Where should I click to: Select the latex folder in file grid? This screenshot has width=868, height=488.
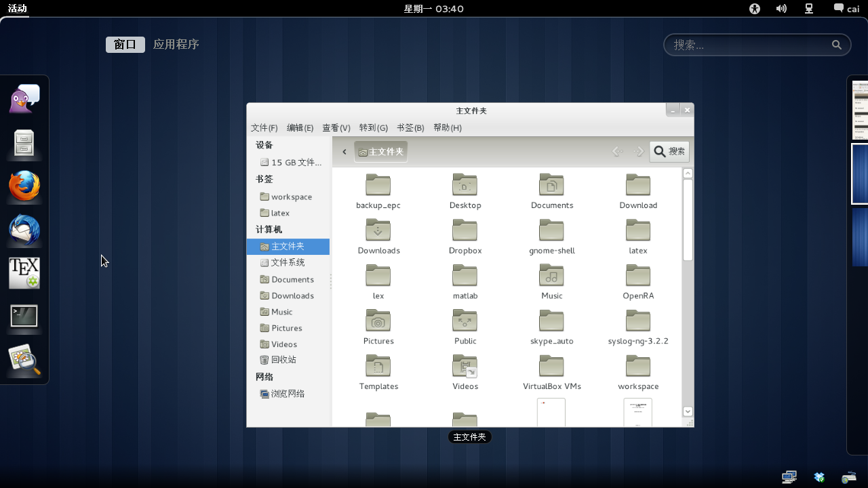638,237
